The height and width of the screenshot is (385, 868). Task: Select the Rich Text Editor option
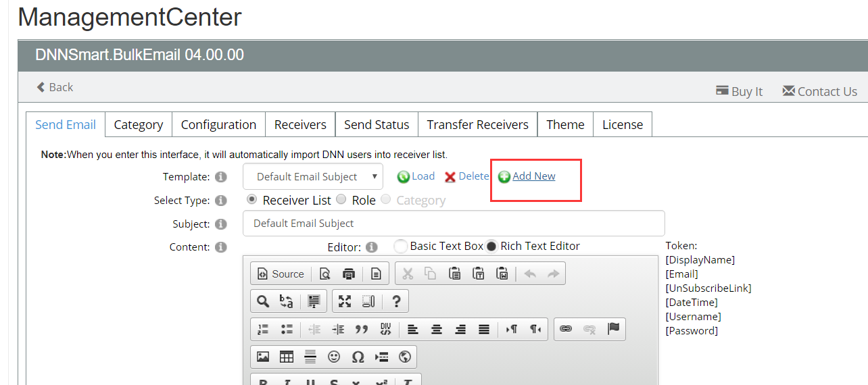[491, 247]
